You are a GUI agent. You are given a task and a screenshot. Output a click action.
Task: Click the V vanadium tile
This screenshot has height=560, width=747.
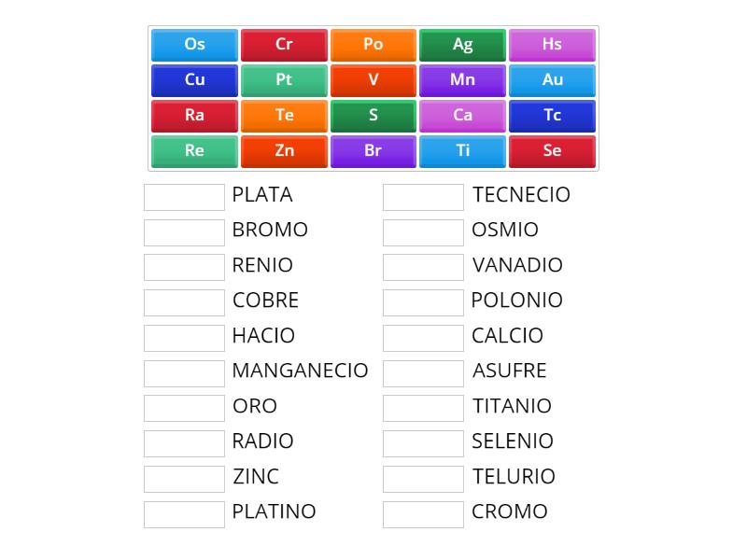click(373, 79)
